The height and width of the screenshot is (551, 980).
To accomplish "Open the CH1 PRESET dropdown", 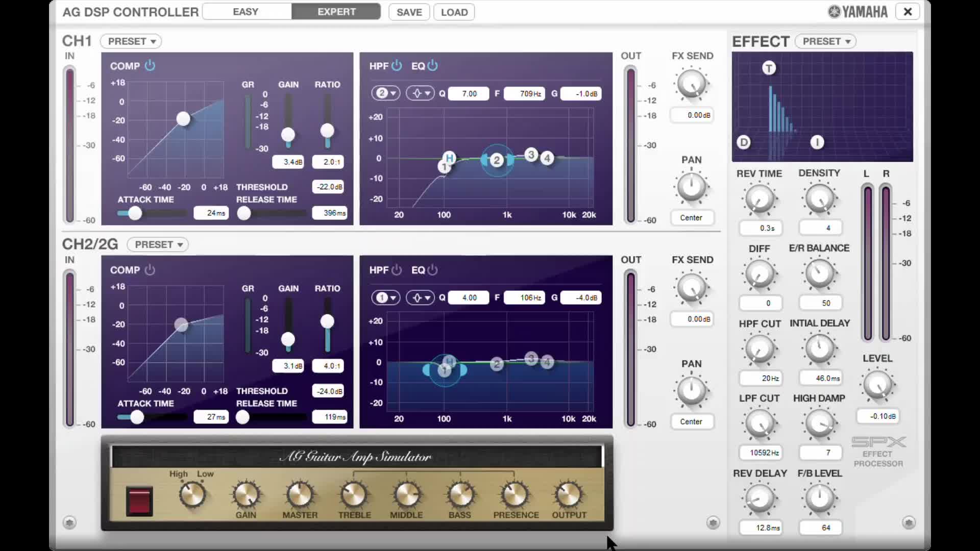I will coord(131,41).
